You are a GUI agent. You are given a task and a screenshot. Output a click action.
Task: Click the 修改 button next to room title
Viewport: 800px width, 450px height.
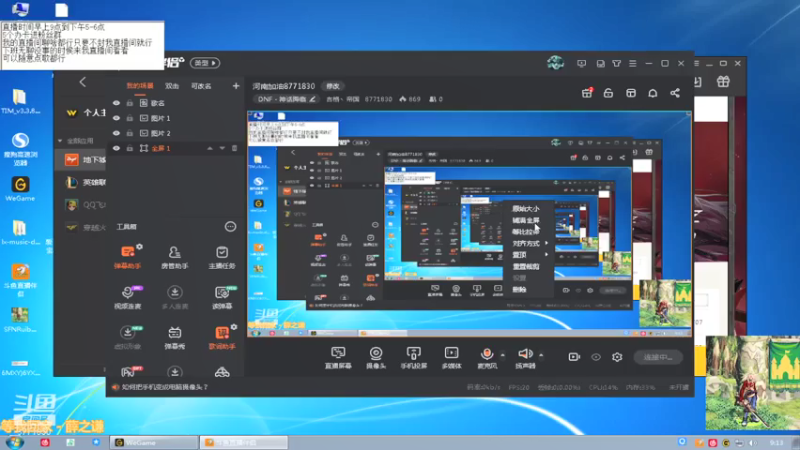coord(333,86)
